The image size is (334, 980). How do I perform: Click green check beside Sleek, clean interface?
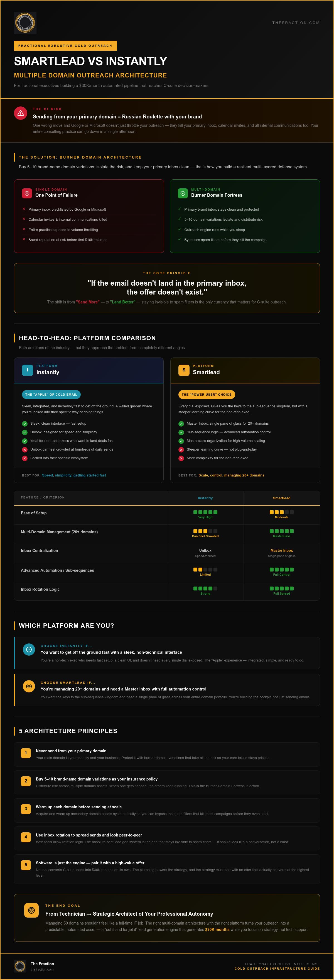[25, 424]
